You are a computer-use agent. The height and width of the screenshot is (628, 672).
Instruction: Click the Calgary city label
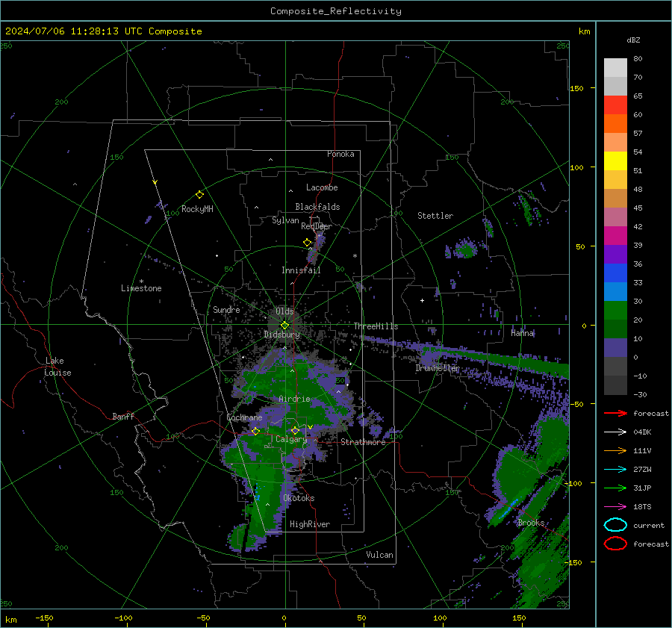tap(291, 439)
